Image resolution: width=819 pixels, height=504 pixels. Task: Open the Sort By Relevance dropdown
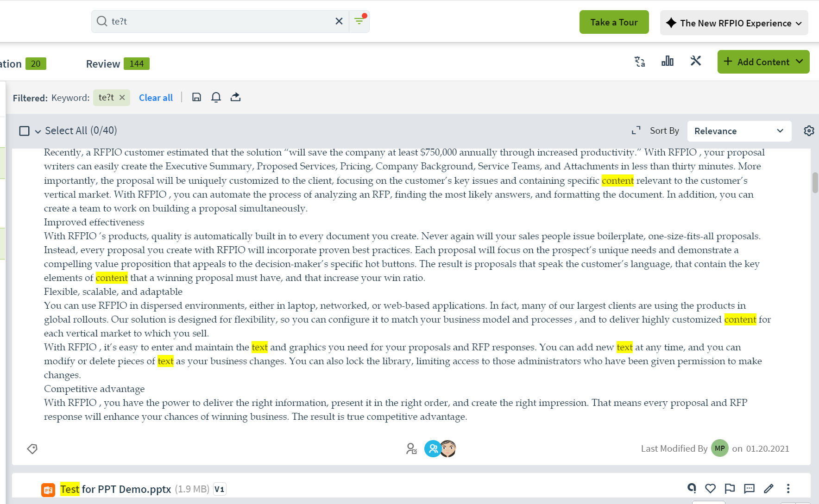739,131
